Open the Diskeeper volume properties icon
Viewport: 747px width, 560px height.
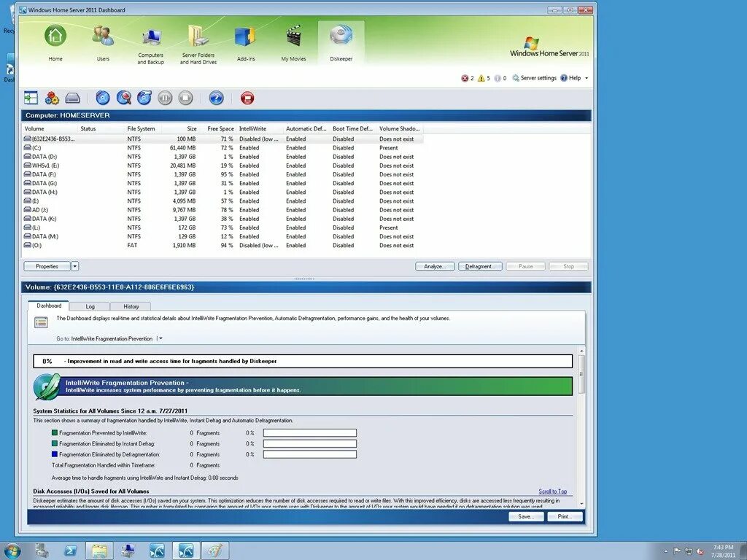tap(31, 97)
